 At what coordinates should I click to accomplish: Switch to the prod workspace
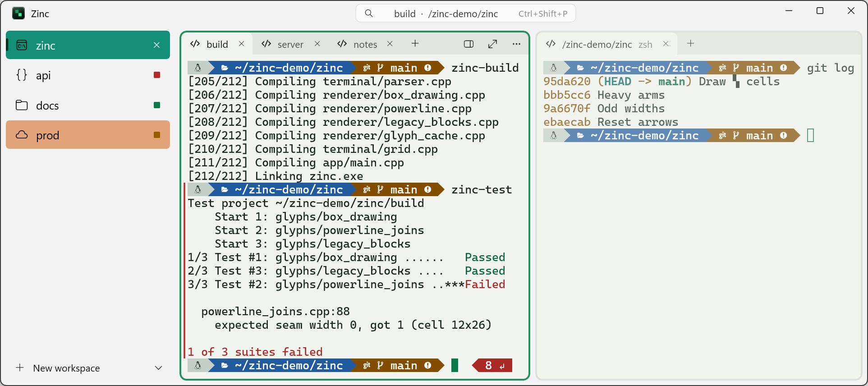coord(88,135)
